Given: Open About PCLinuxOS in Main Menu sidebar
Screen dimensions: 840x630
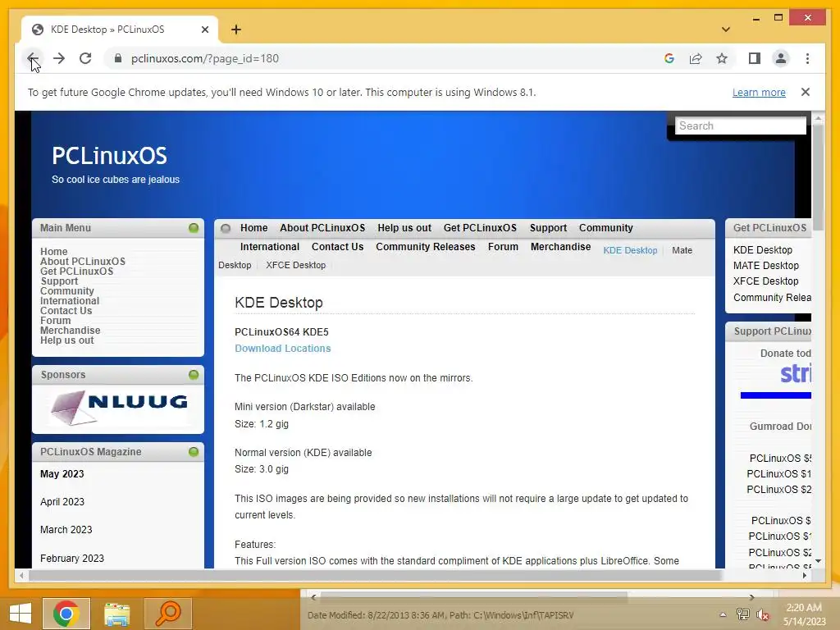Looking at the screenshot, I should pos(83,262).
